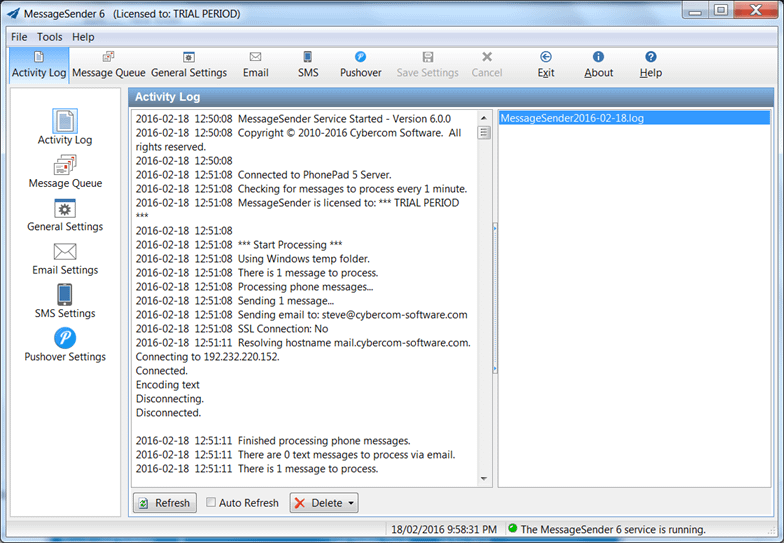784x543 pixels.
Task: Click the Exit toolbar icon
Action: coord(546,57)
